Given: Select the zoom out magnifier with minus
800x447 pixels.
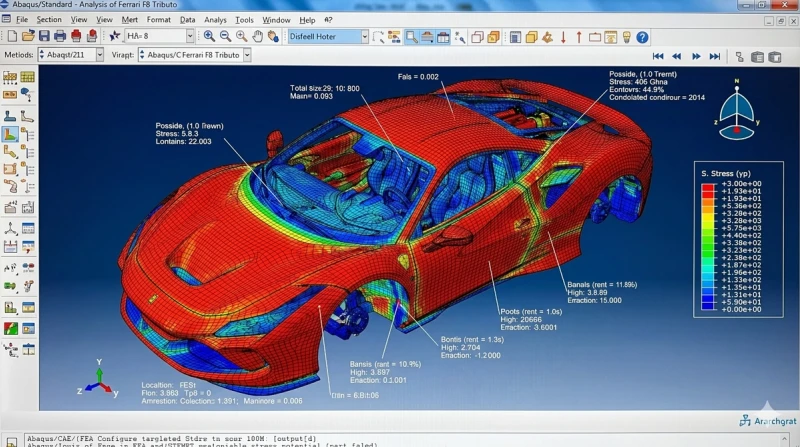Looking at the screenshot, I should click(x=225, y=36).
